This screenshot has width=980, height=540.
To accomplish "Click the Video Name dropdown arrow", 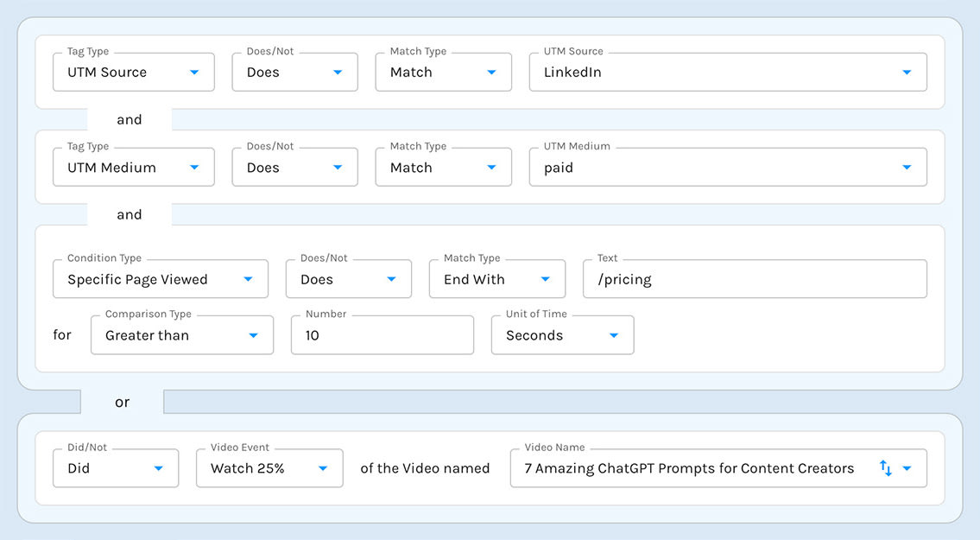I will coord(907,468).
